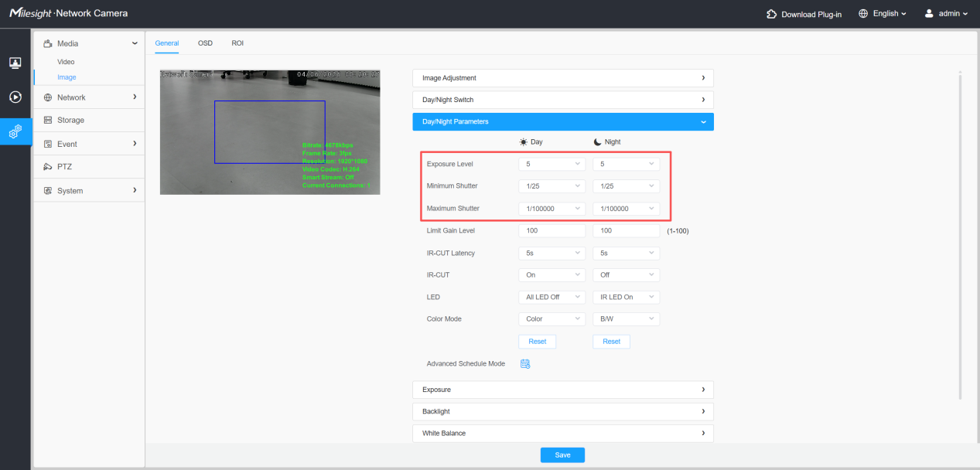Expand the White Balance section

(x=563, y=433)
